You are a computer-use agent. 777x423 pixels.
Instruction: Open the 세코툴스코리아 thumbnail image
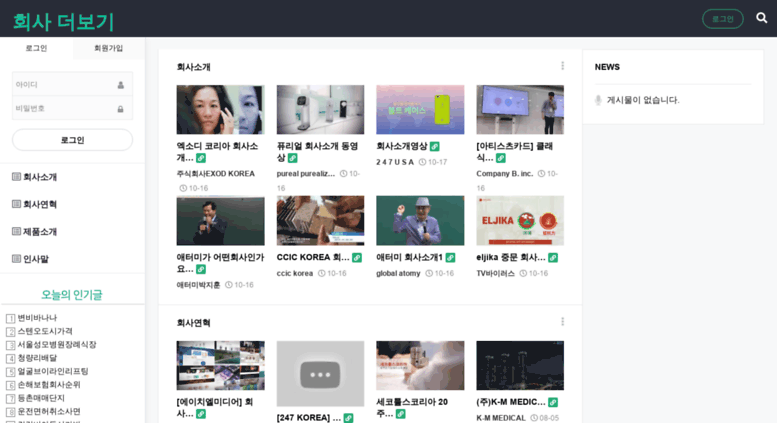420,366
